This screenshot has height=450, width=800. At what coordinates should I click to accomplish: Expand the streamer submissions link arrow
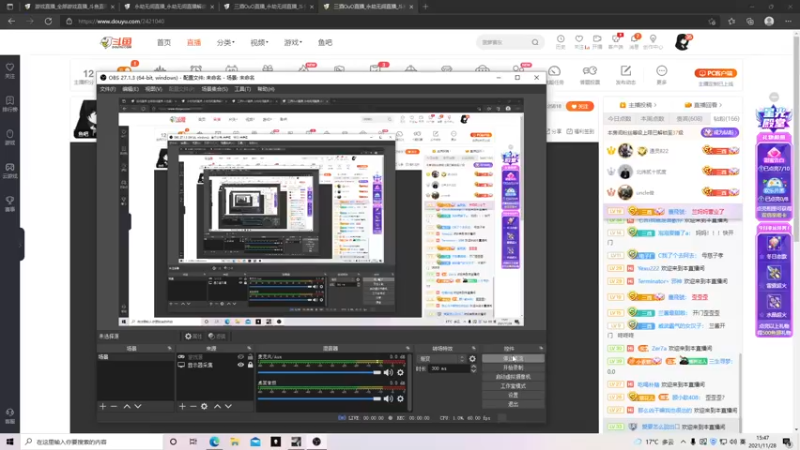coord(655,105)
